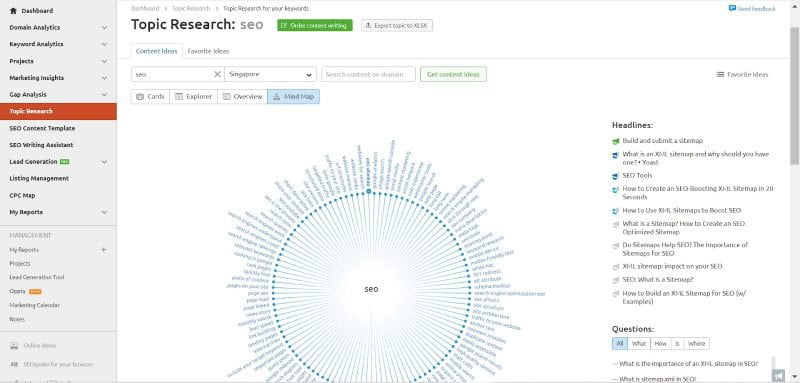Open the Favorite Ideas tab
800x383 pixels.
[x=208, y=51]
